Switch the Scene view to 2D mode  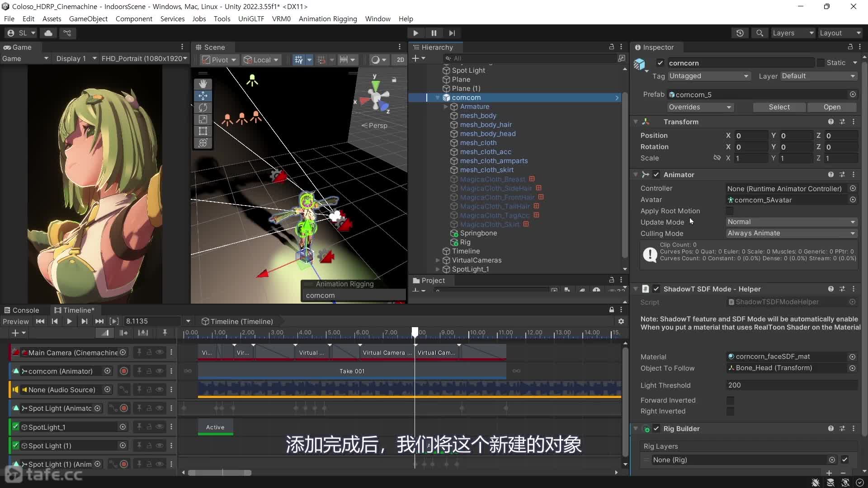[x=399, y=60]
